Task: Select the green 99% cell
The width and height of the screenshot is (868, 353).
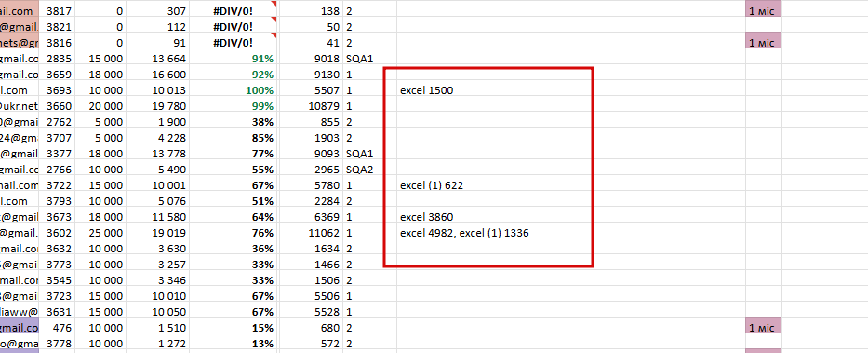Action: pyautogui.click(x=234, y=106)
